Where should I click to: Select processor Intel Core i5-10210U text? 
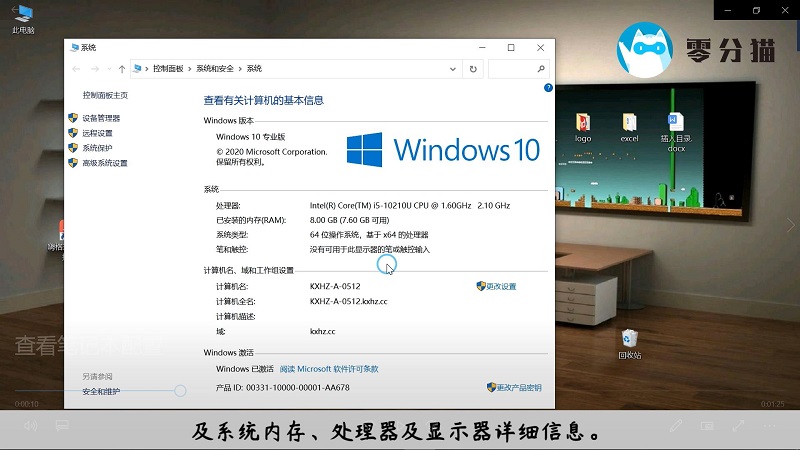pos(410,206)
